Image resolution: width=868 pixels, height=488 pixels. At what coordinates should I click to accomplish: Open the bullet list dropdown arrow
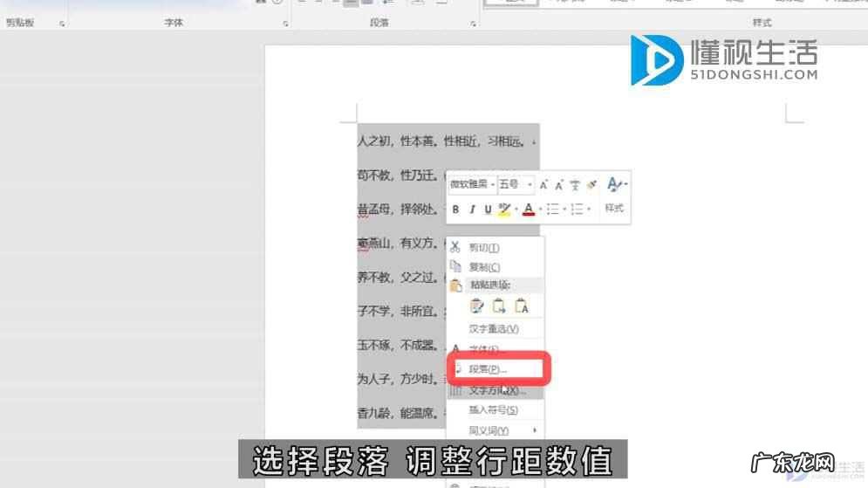564,210
